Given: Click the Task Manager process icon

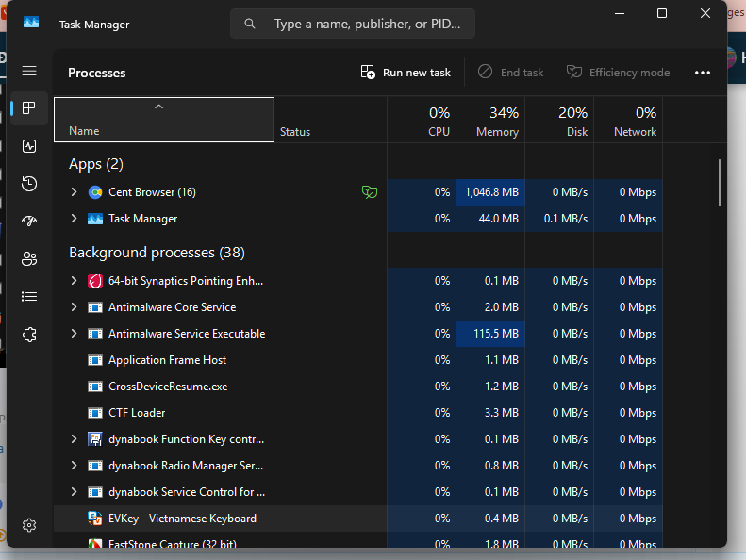Looking at the screenshot, I should pos(95,219).
